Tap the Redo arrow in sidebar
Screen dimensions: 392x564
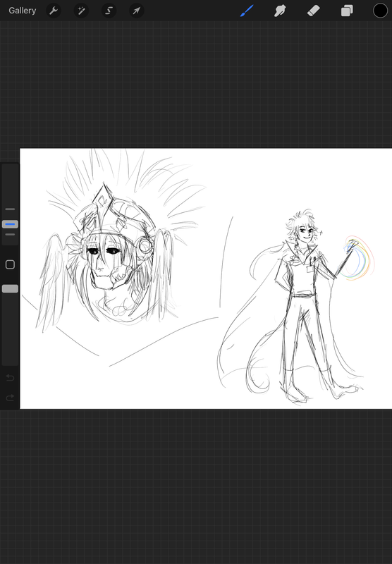tap(10, 398)
